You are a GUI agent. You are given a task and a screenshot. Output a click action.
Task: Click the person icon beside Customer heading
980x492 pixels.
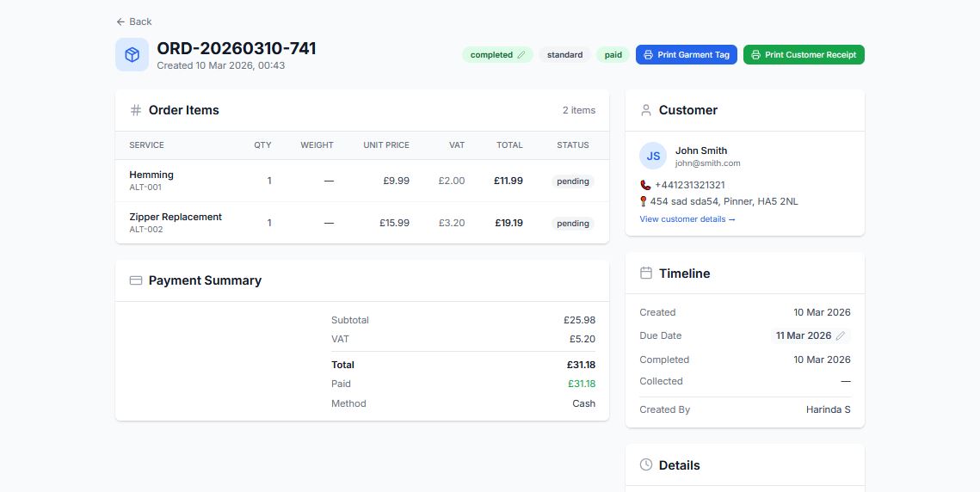click(x=646, y=110)
